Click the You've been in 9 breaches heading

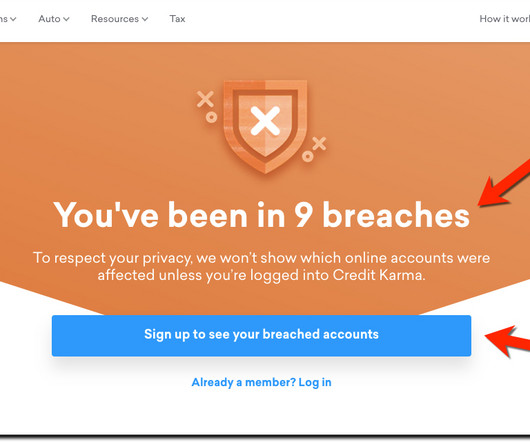261,215
